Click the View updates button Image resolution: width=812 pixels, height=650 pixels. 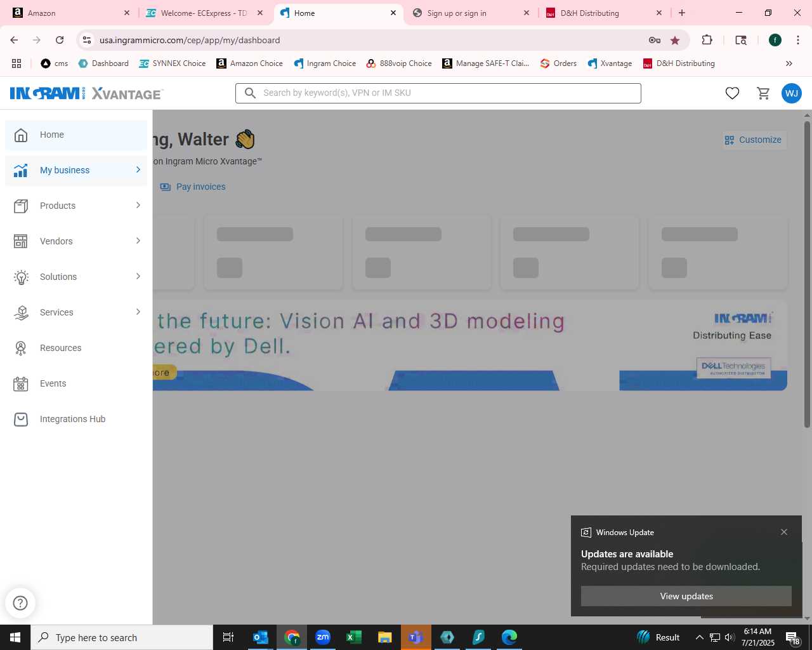click(686, 596)
